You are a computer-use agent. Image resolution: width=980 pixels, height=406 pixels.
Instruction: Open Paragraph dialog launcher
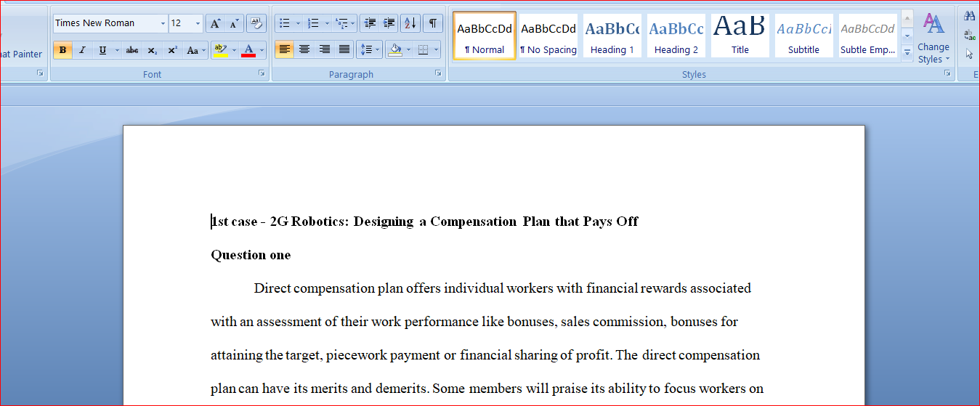pyautogui.click(x=438, y=74)
